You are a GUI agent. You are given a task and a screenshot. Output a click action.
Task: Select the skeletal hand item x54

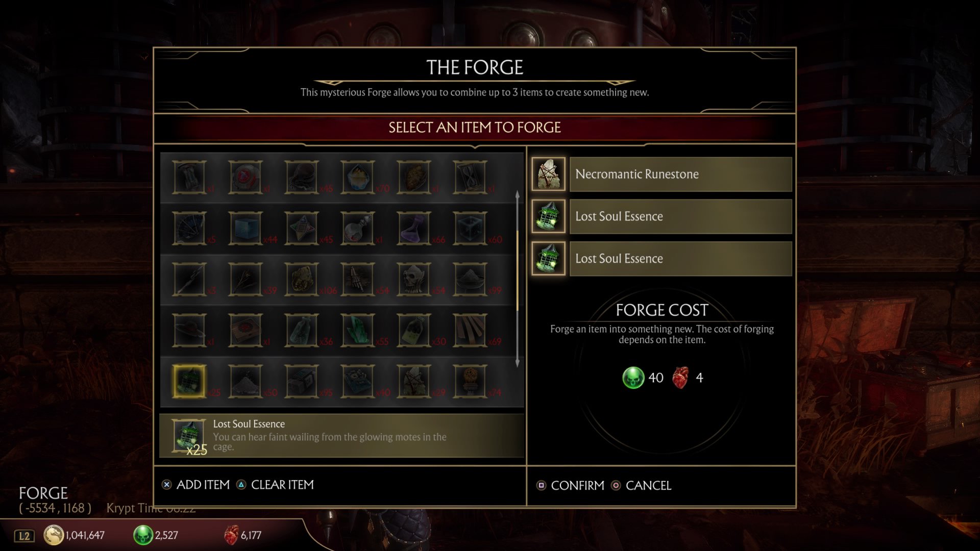tap(358, 279)
